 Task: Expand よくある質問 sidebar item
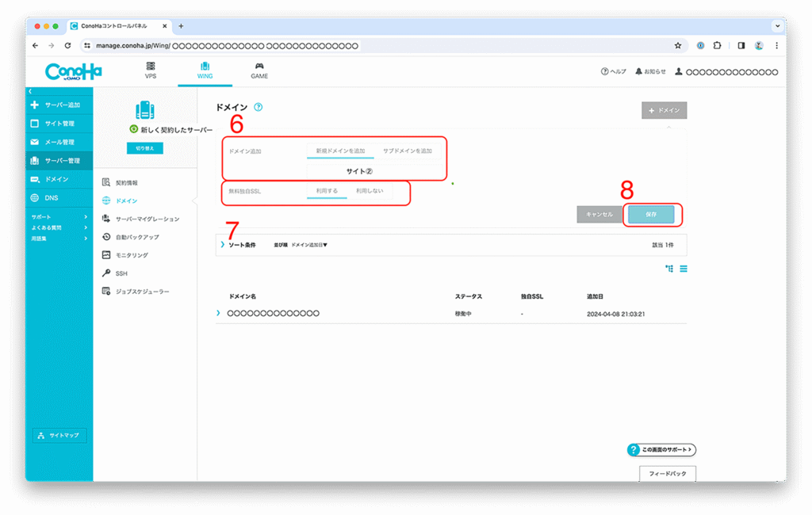point(59,227)
